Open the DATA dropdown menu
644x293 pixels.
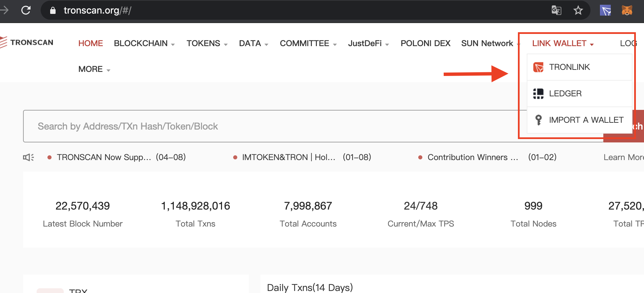coord(253,43)
